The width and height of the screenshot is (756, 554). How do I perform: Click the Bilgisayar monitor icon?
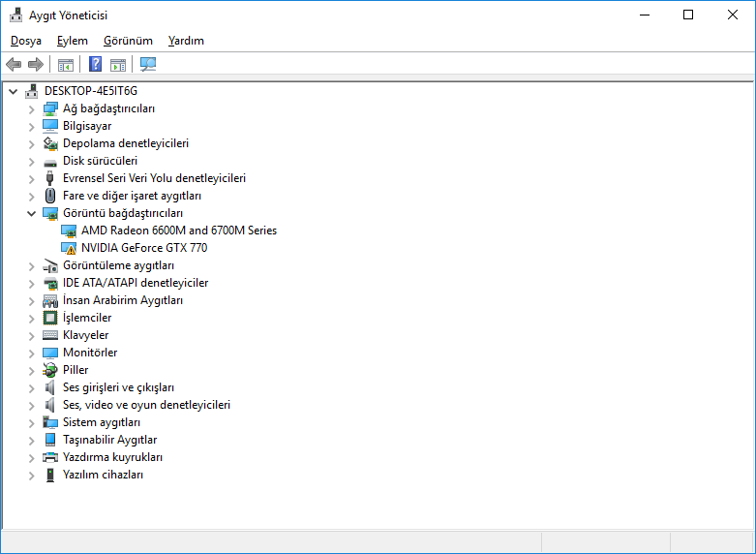50,126
